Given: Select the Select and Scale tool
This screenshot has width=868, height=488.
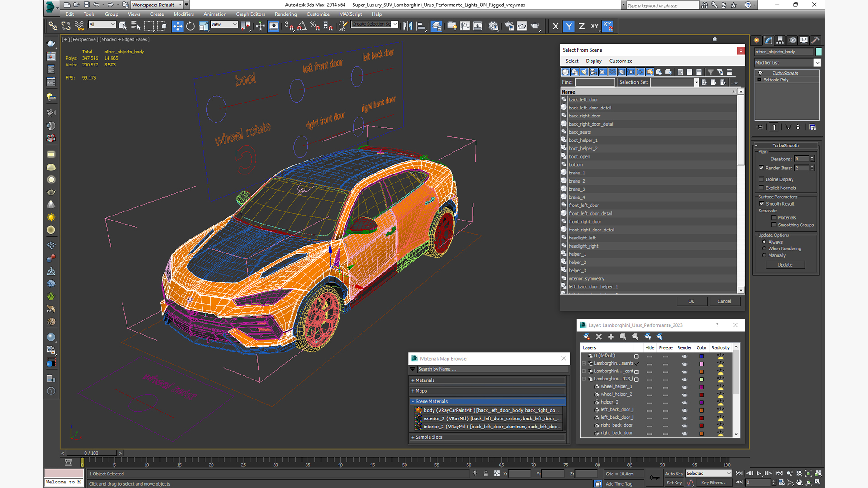Looking at the screenshot, I should point(203,26).
